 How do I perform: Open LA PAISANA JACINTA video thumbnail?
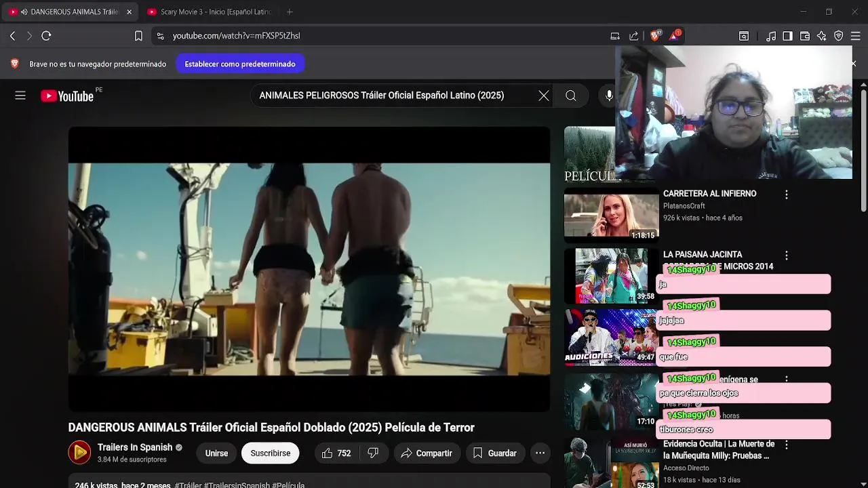point(611,276)
